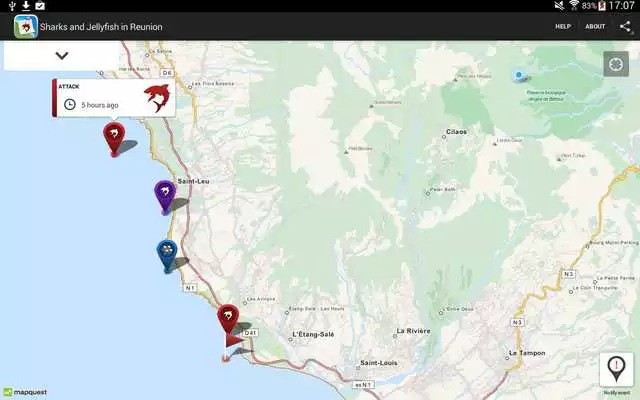Tap the Le Tampon town label
This screenshot has width=640, height=400.
pos(527,353)
